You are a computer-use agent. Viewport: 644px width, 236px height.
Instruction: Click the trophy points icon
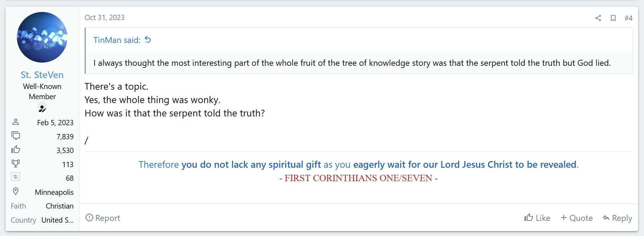pos(15,164)
